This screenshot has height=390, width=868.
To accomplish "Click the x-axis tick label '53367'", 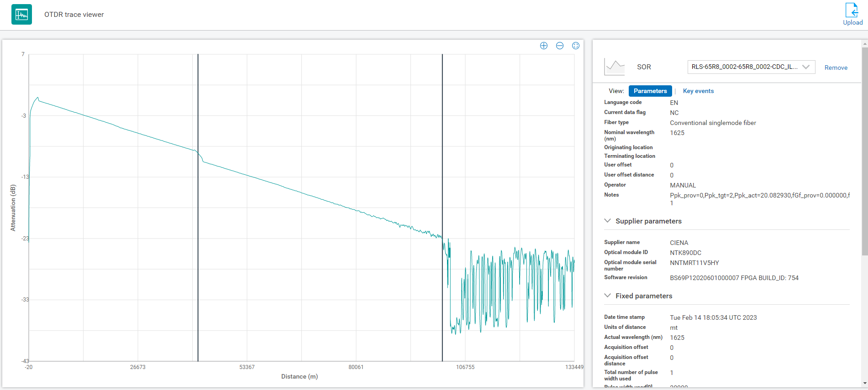I will 247,367.
